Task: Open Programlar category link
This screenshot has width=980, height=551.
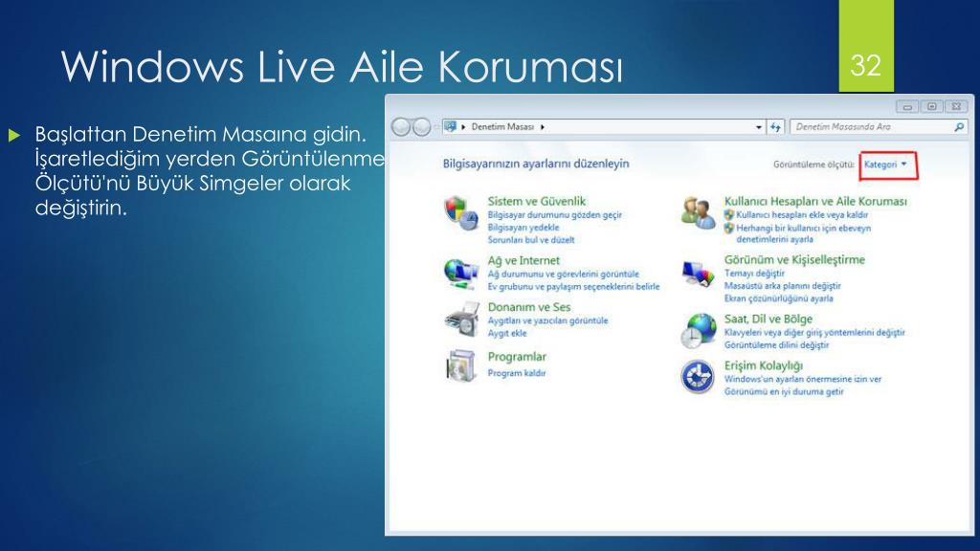Action: pos(516,357)
